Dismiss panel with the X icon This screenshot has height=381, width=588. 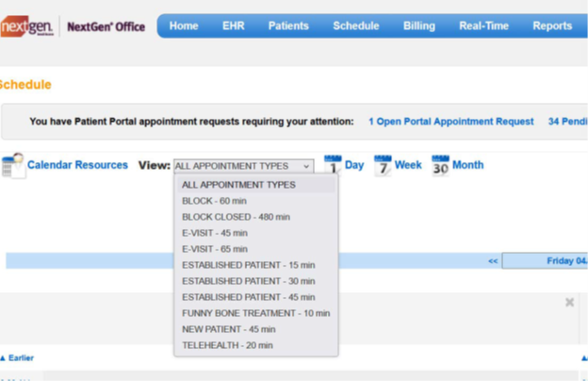click(x=569, y=303)
